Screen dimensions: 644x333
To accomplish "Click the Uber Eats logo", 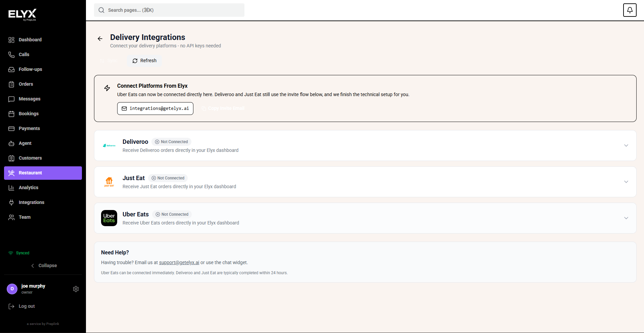I will (x=109, y=218).
